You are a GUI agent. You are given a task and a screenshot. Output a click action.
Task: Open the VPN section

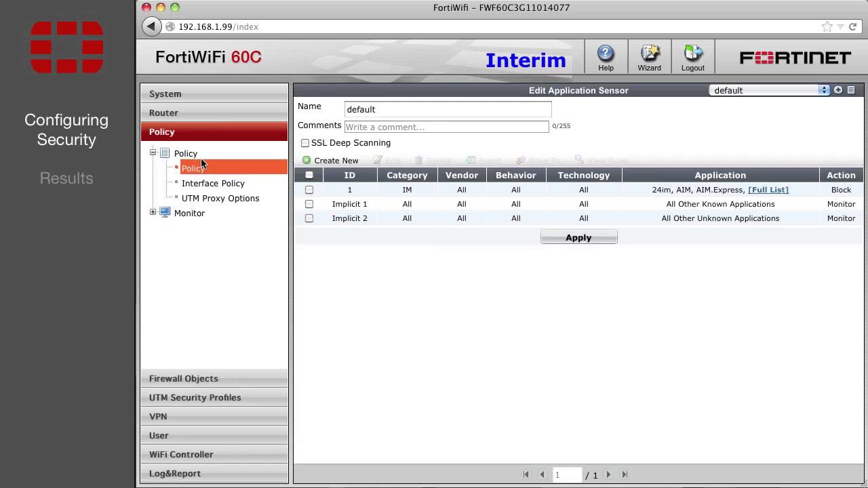[214, 416]
